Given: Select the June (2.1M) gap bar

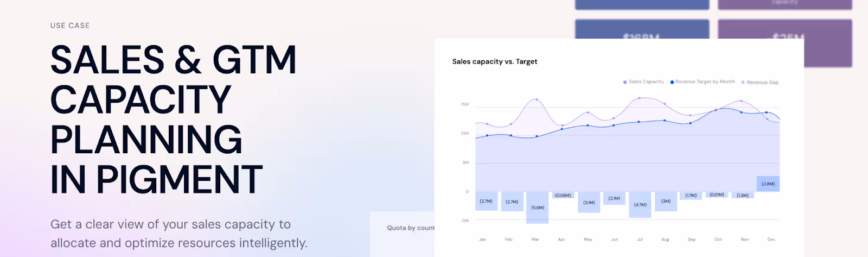Looking at the screenshot, I should 614,198.
